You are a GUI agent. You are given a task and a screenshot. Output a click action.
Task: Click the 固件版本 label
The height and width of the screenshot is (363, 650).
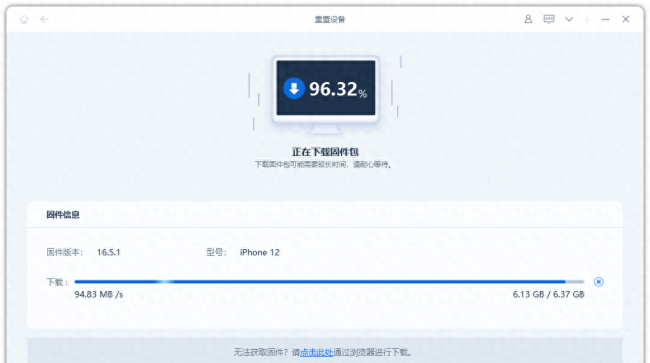coord(65,252)
